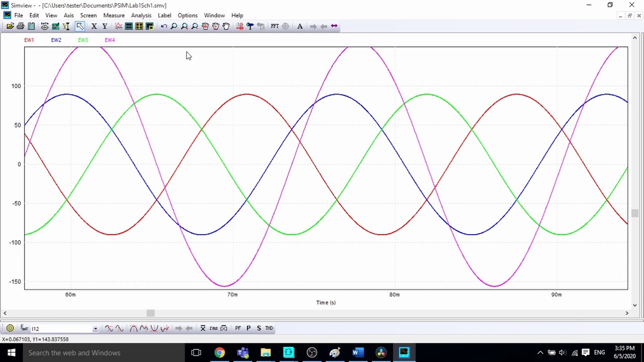The height and width of the screenshot is (362, 644).
Task: Open the View menu
Action: [x=51, y=16]
